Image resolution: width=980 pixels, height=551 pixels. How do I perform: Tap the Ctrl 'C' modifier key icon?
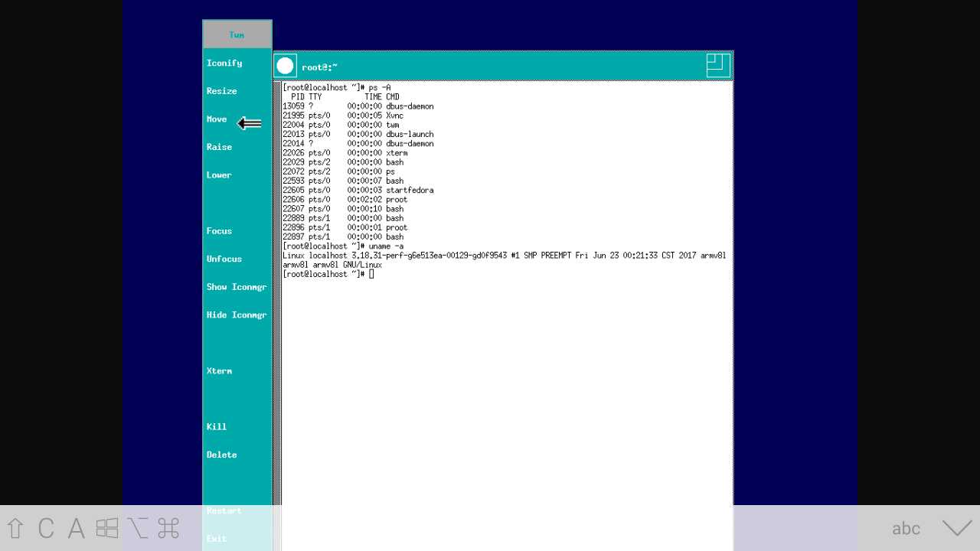tap(46, 528)
